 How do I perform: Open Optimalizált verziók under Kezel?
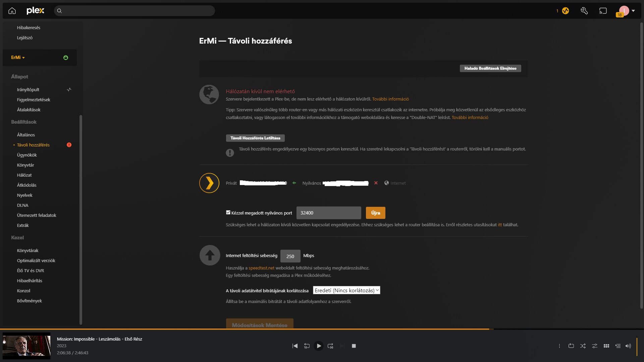(x=36, y=260)
